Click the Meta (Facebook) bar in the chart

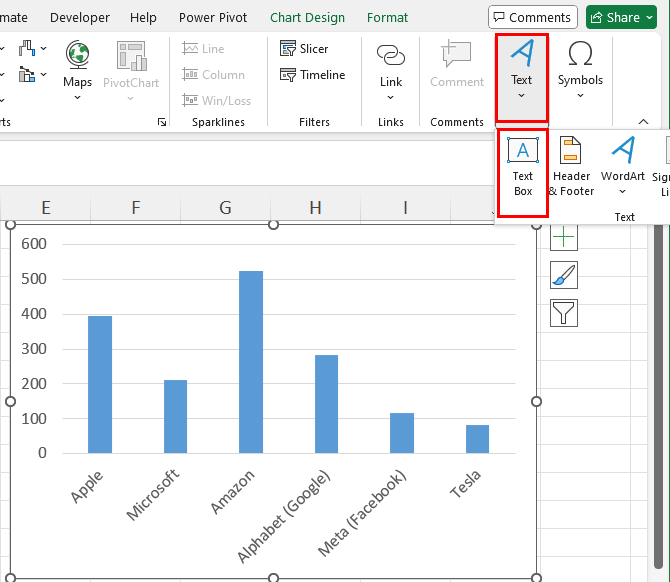click(x=402, y=433)
